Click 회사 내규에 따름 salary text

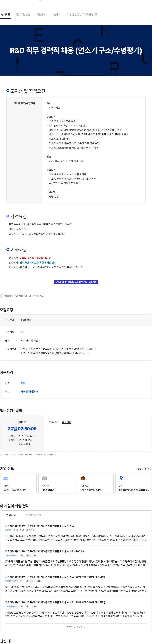click(29, 341)
